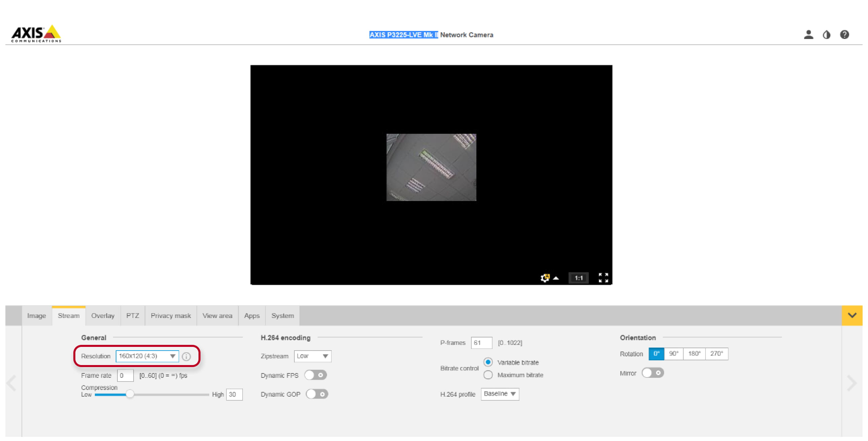
Task: Switch to the Overlay tab
Action: pyautogui.click(x=103, y=316)
